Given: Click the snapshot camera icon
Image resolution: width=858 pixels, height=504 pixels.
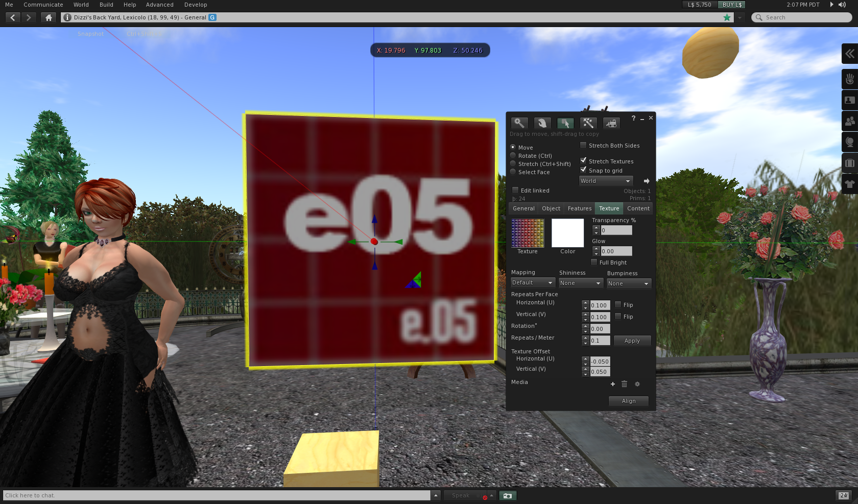Looking at the screenshot, I should pos(507,495).
